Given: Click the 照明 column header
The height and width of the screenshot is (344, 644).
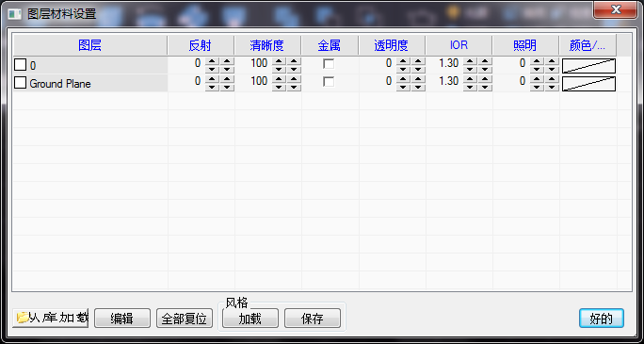Looking at the screenshot, I should pyautogui.click(x=525, y=45).
